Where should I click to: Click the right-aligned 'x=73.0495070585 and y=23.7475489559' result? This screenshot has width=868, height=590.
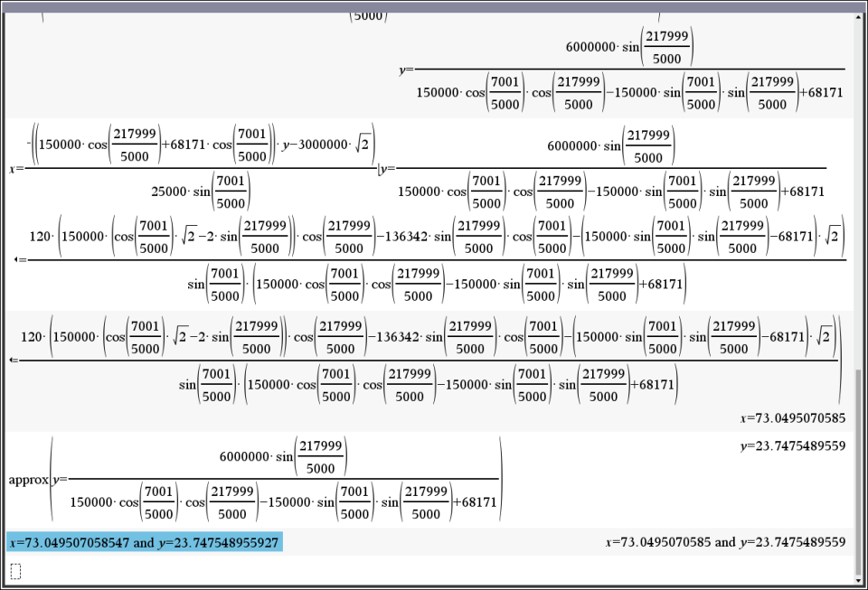coord(728,542)
